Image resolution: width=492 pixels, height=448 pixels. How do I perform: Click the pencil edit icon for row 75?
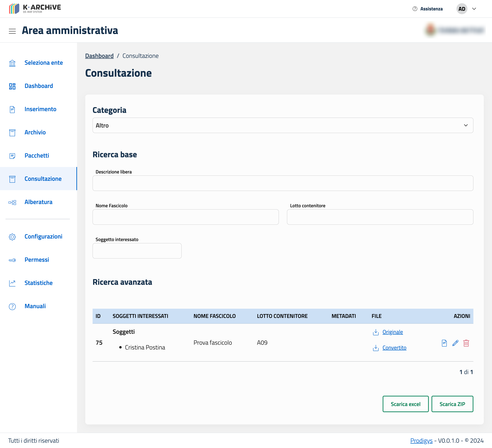[455, 343]
